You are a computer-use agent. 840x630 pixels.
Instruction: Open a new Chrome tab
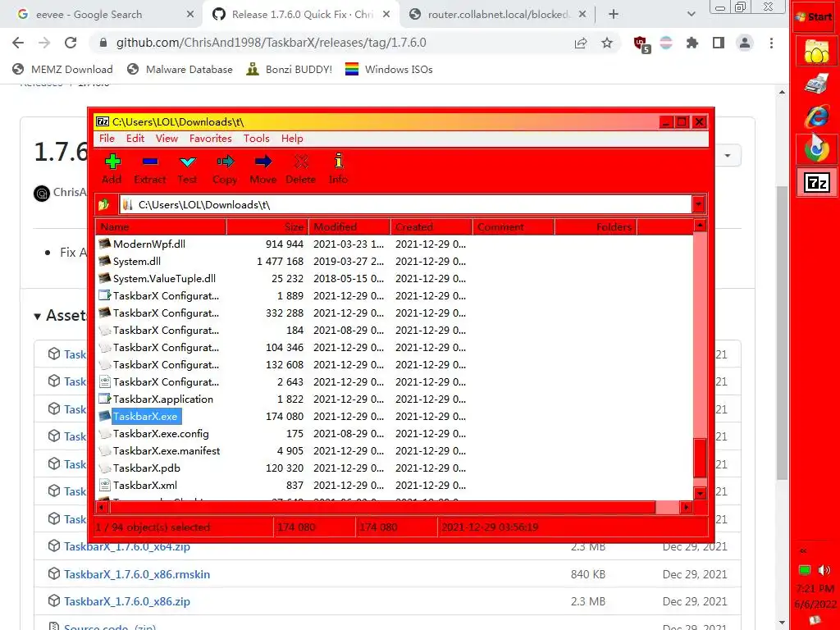tap(614, 15)
